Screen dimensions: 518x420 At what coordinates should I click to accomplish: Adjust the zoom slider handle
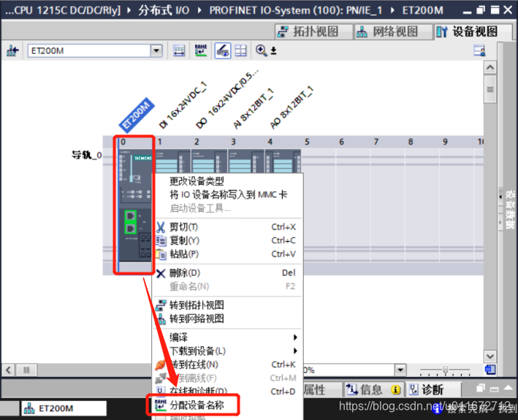click(446, 370)
